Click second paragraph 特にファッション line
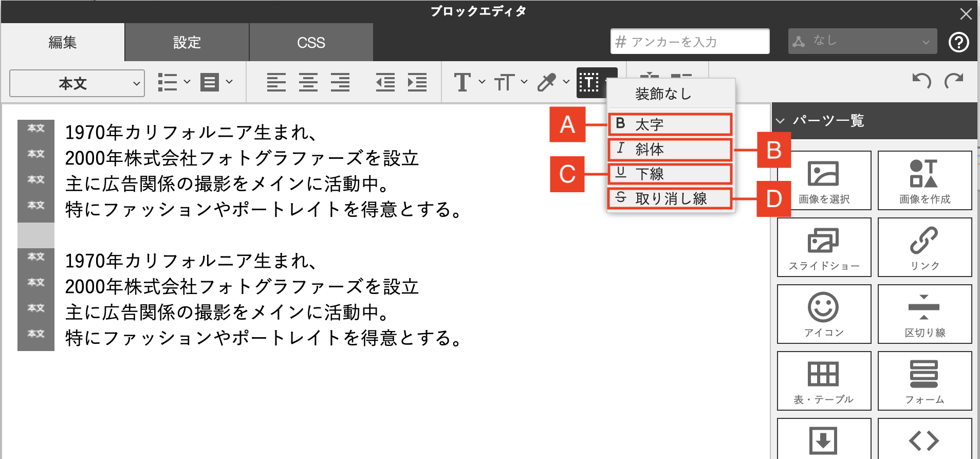This screenshot has height=459, width=980. point(264,338)
